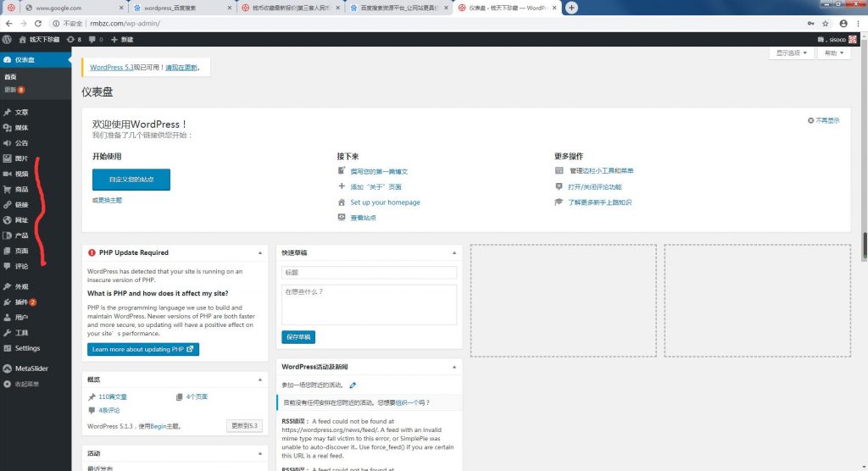Click the 添加"关于"页面 link

tap(376, 187)
